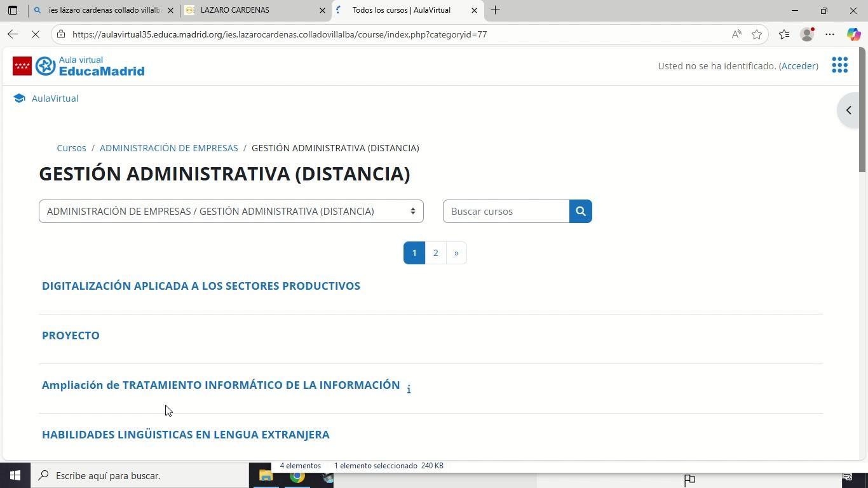Click the ADMINISTRACIÓN DE EMPRESAS breadcrumb link
Screen dimensions: 868x488
click(168, 148)
